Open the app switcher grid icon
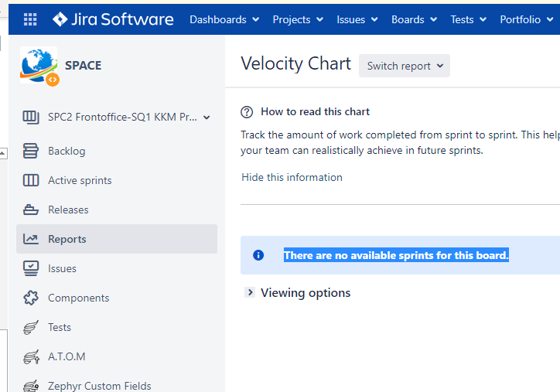Screen dimensions: 560x392 point(30,19)
